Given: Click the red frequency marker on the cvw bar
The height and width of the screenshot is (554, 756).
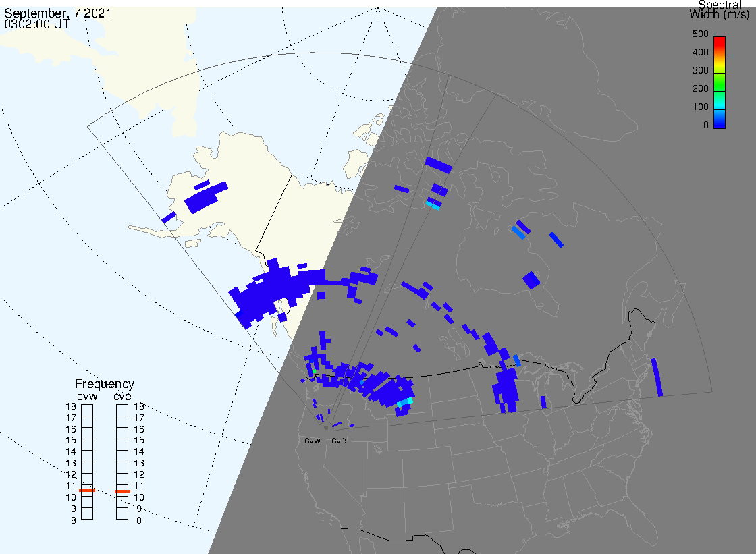Looking at the screenshot, I should click(x=87, y=491).
